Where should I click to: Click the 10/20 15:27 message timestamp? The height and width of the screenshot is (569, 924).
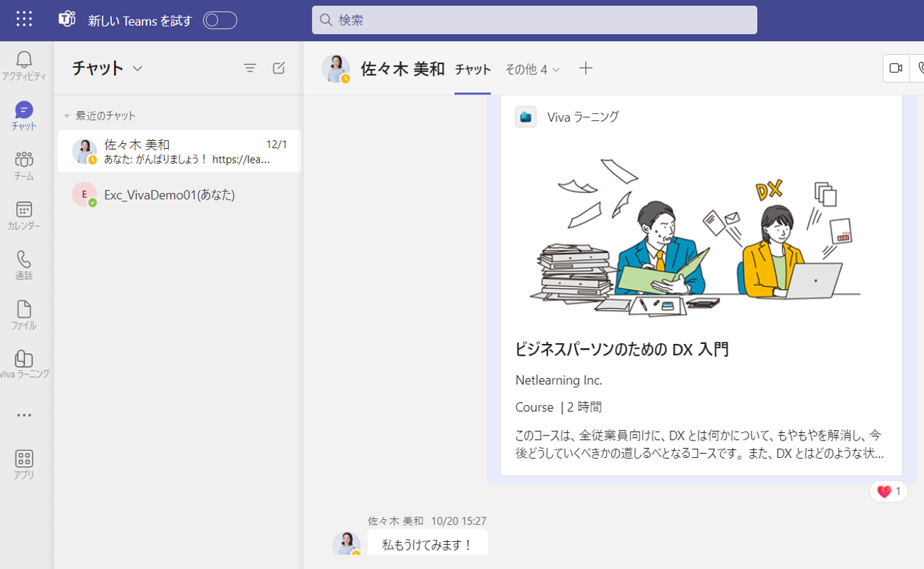459,521
